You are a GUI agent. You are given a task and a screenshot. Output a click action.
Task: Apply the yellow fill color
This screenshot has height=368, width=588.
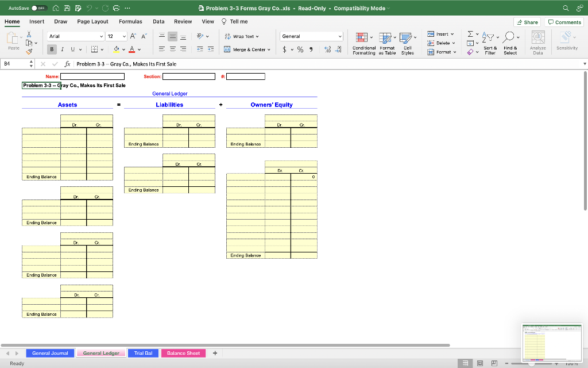click(x=116, y=49)
